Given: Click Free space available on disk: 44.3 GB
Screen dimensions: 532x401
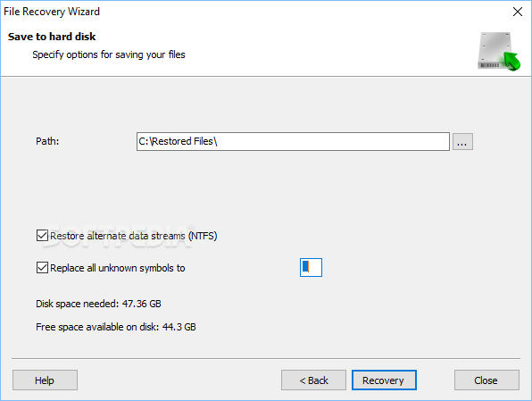Looking at the screenshot, I should pyautogui.click(x=116, y=327).
